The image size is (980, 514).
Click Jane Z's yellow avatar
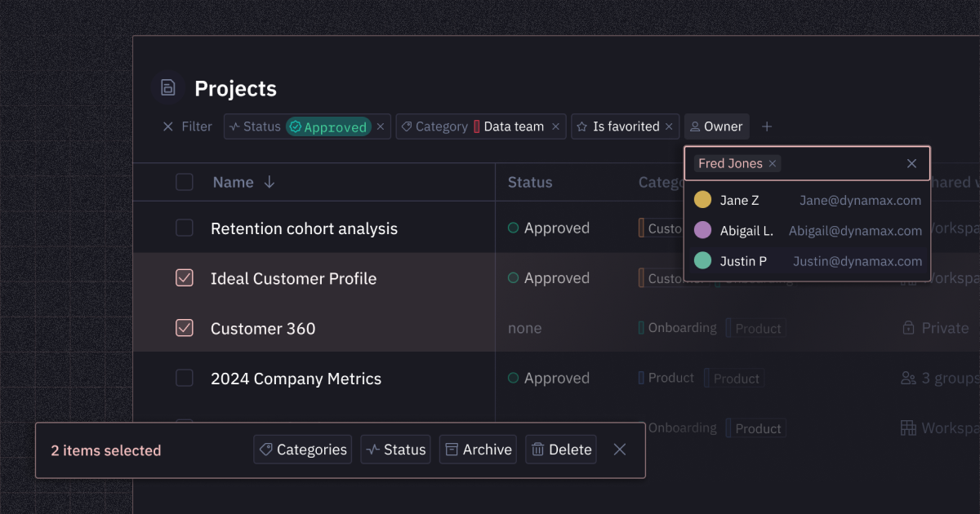(702, 200)
